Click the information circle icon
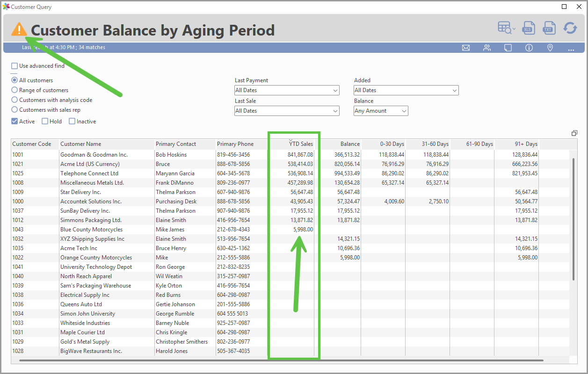The width and height of the screenshot is (588, 374). [x=529, y=48]
